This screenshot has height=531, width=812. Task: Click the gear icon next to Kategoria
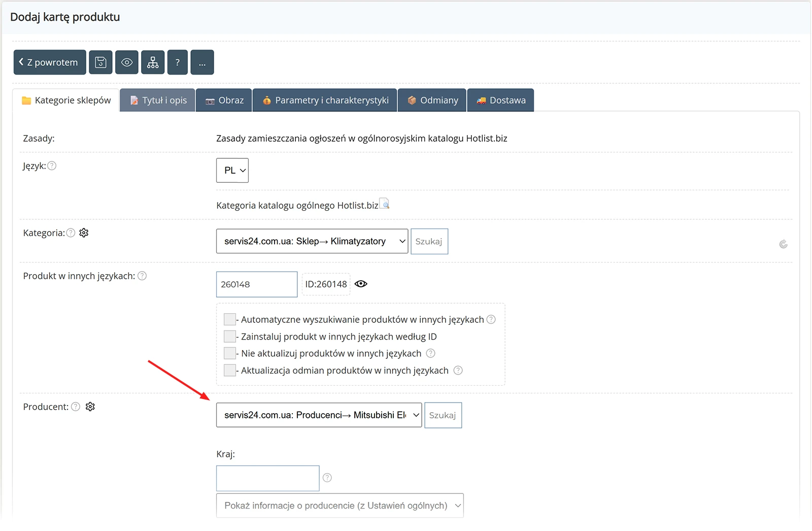pos(84,233)
